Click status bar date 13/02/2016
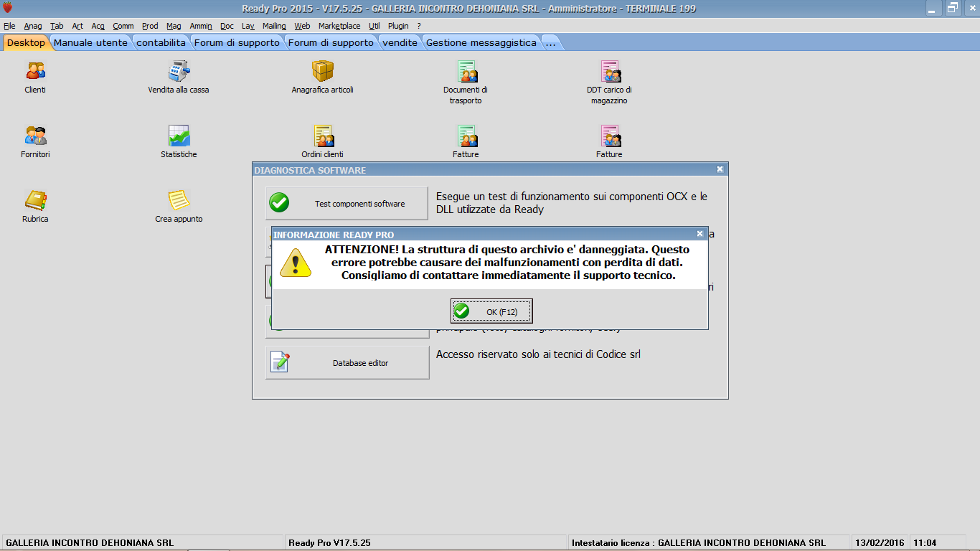This screenshot has width=980, height=551. point(880,543)
